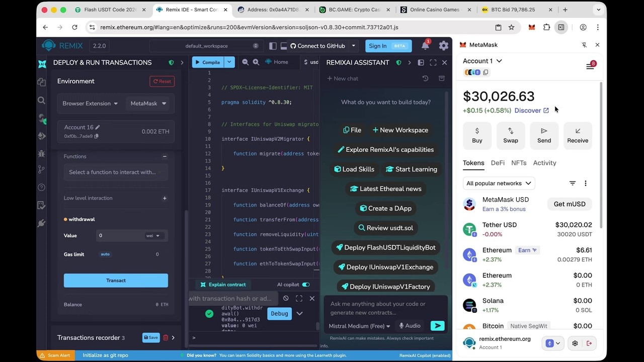644x362 pixels.
Task: Open the Discover link in MetaMask
Action: pyautogui.click(x=531, y=110)
